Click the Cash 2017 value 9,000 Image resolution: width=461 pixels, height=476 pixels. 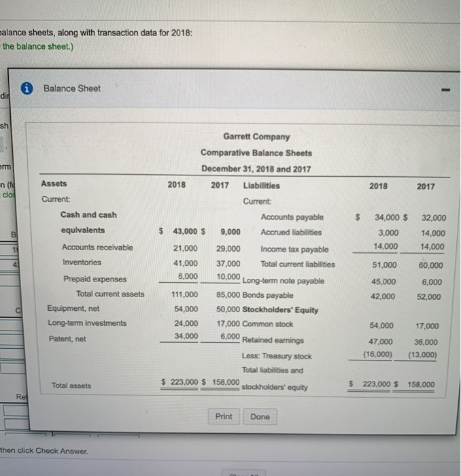(x=230, y=232)
